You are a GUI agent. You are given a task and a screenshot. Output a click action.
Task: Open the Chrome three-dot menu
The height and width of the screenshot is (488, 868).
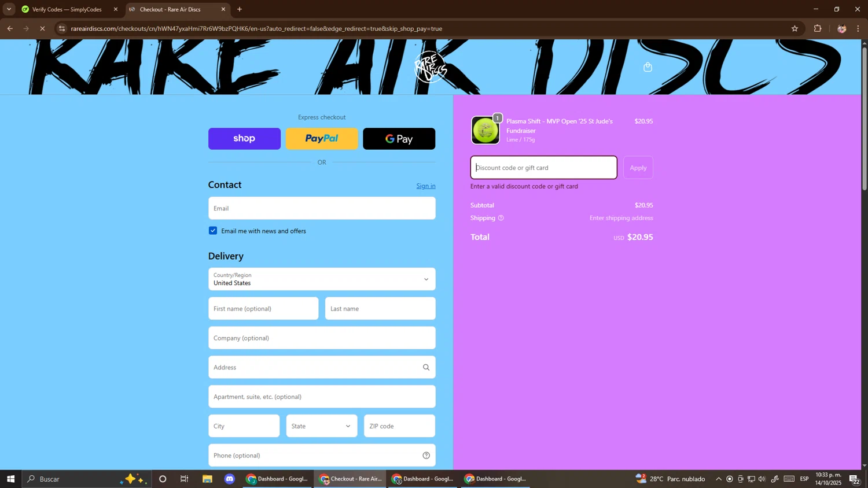click(858, 28)
